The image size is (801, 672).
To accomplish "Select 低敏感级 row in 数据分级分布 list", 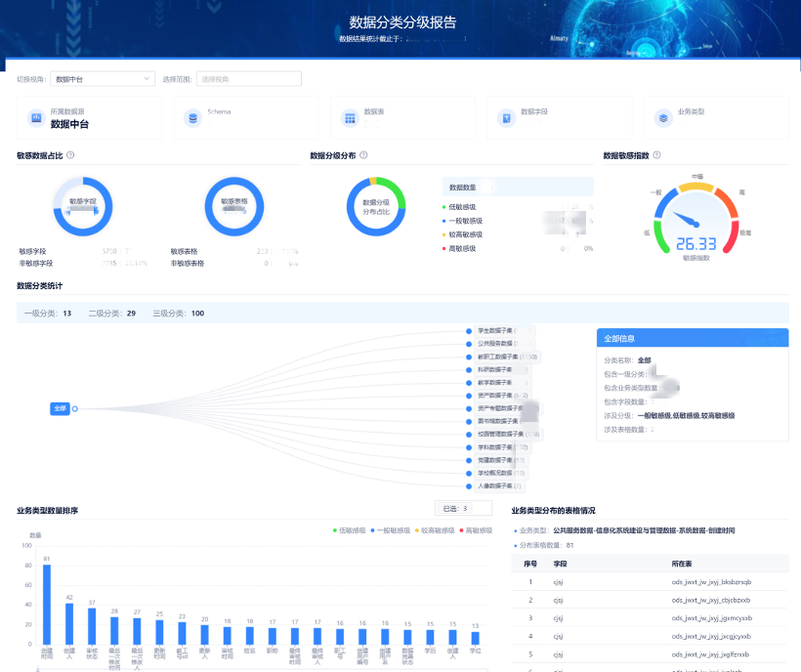I will [x=518, y=207].
